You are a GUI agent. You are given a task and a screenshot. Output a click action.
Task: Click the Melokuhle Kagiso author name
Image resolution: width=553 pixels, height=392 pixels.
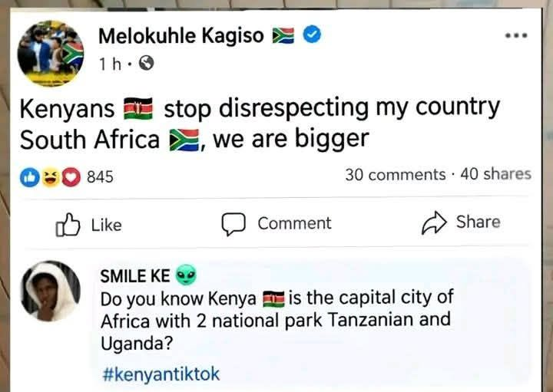click(x=181, y=35)
